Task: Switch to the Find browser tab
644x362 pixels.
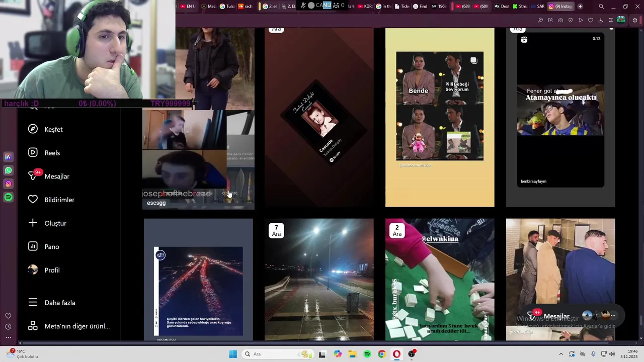Action: point(421,7)
